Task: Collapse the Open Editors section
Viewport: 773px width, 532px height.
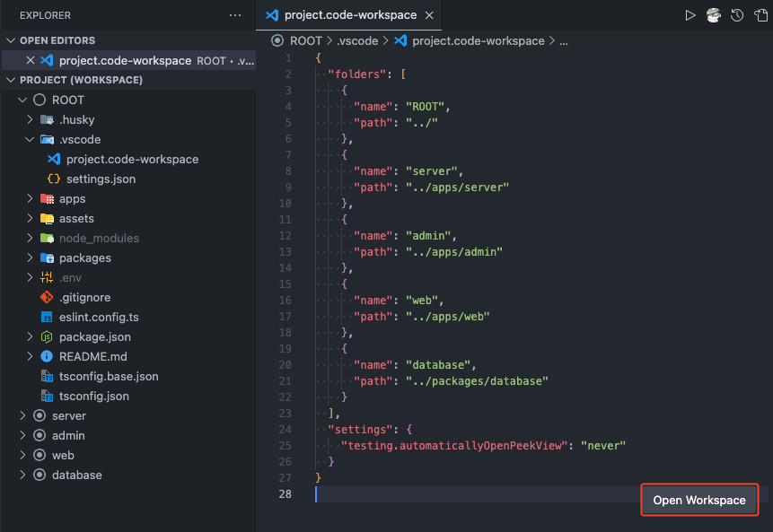Action: click(11, 40)
